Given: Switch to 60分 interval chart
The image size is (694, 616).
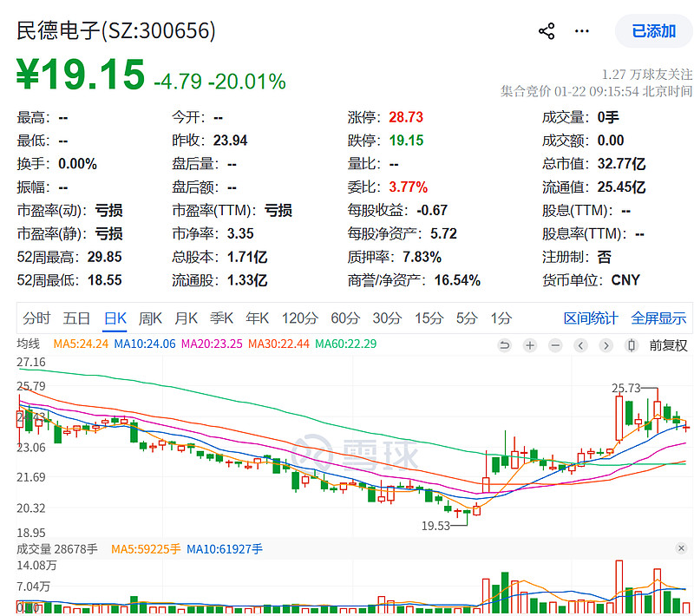Looking at the screenshot, I should click(345, 318).
